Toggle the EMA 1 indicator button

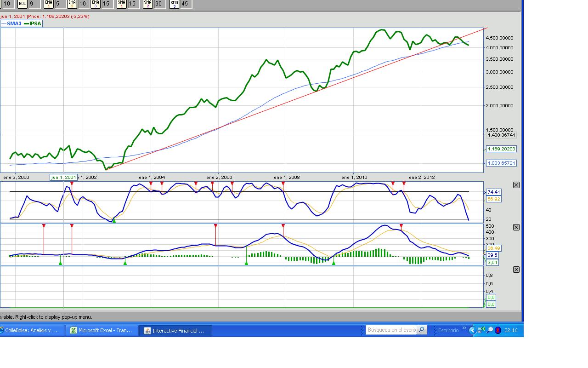[x=49, y=4]
